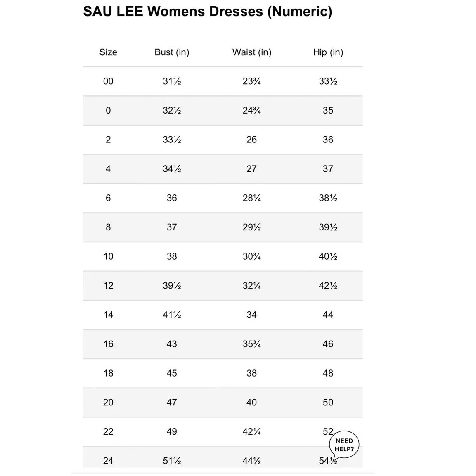Click bust value 47 in size 20 row
The height and width of the screenshot is (476, 476).
(x=172, y=403)
